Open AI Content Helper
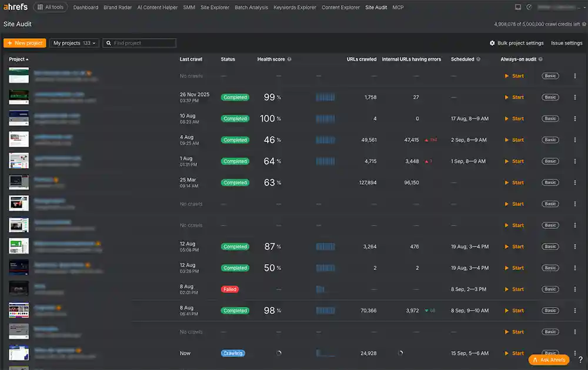This screenshot has height=370, width=588. 157,8
